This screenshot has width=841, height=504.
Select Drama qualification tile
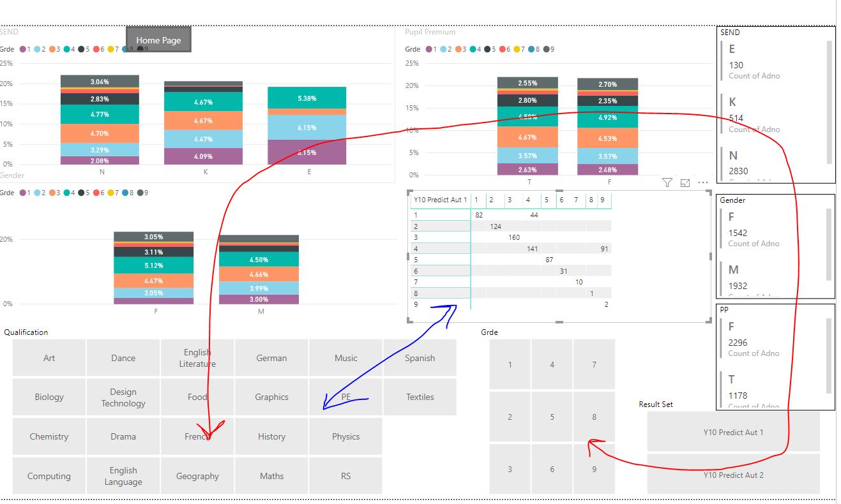[x=123, y=436]
